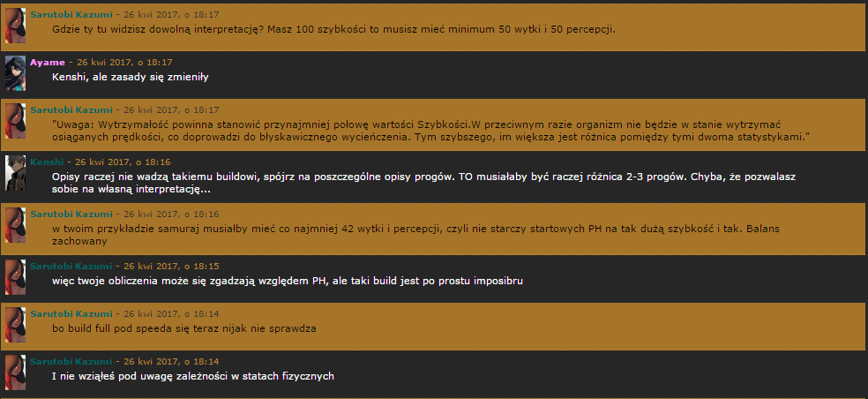Click the 18:16 timestamp on Kenshi's message
This screenshot has height=399, width=868.
tap(123, 162)
